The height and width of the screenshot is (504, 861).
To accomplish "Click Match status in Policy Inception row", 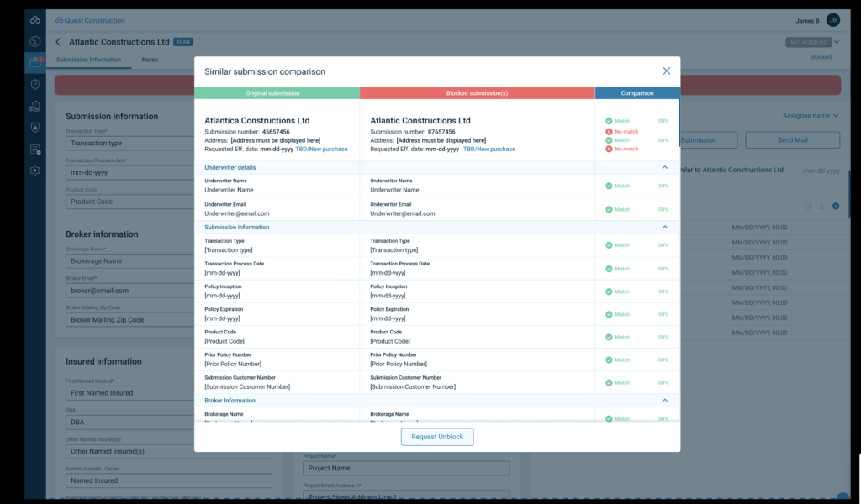I will [618, 291].
